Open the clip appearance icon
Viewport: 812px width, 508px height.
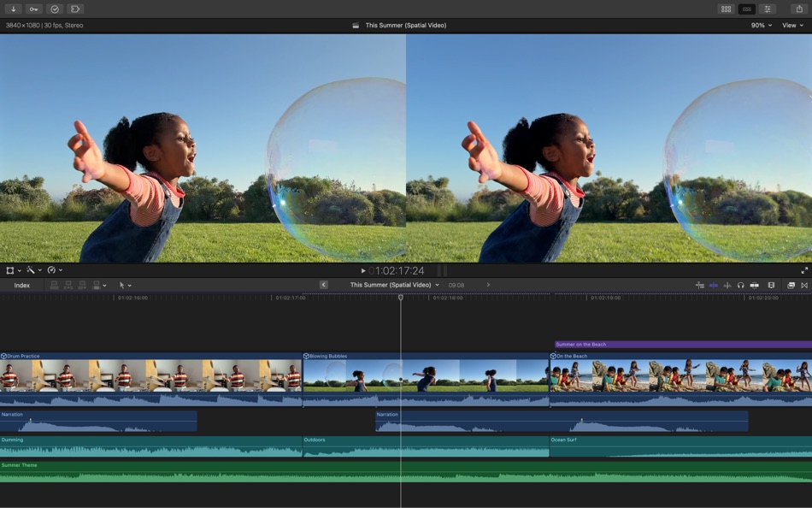[x=771, y=285]
